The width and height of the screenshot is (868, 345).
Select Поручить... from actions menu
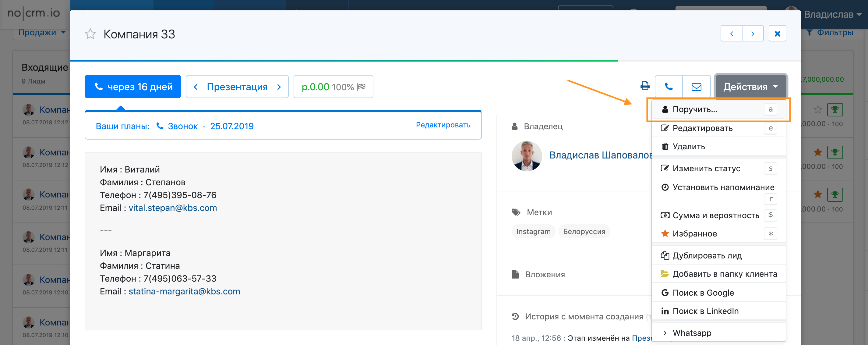(x=694, y=110)
